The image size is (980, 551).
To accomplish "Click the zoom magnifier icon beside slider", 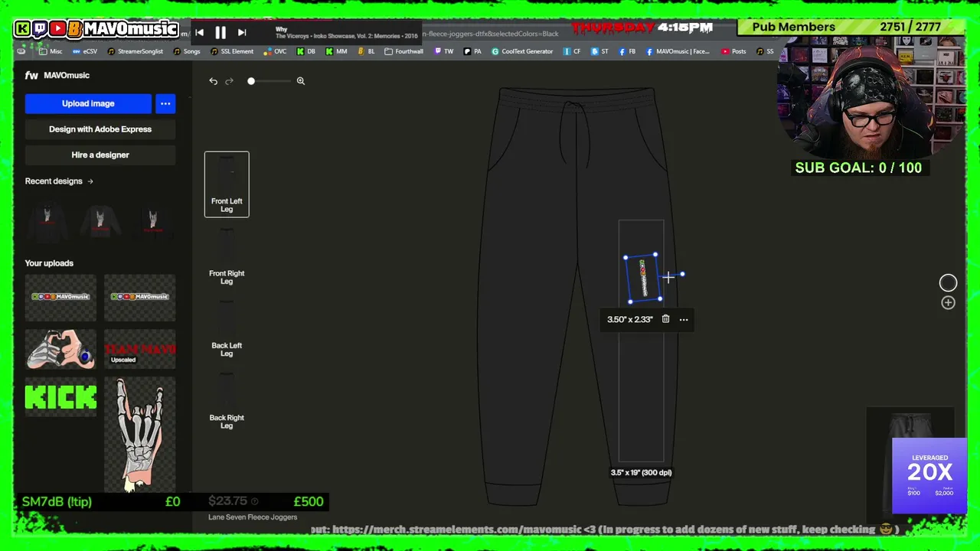I will tap(301, 81).
